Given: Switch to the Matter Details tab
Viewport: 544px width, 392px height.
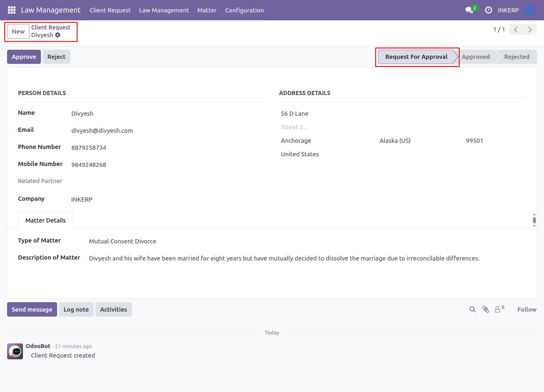Looking at the screenshot, I should pos(45,220).
